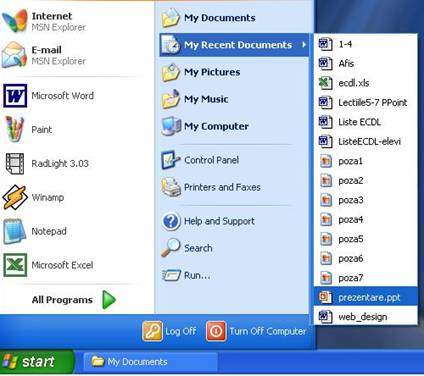Expand the My Recent Documents submenu arrow
Image resolution: width=424 pixels, height=376 pixels.
(x=304, y=44)
